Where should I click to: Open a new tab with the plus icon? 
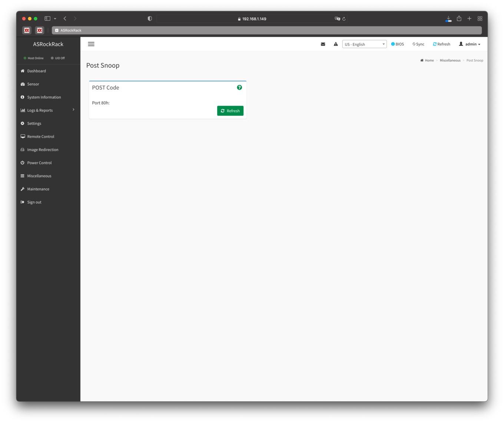coord(469,19)
